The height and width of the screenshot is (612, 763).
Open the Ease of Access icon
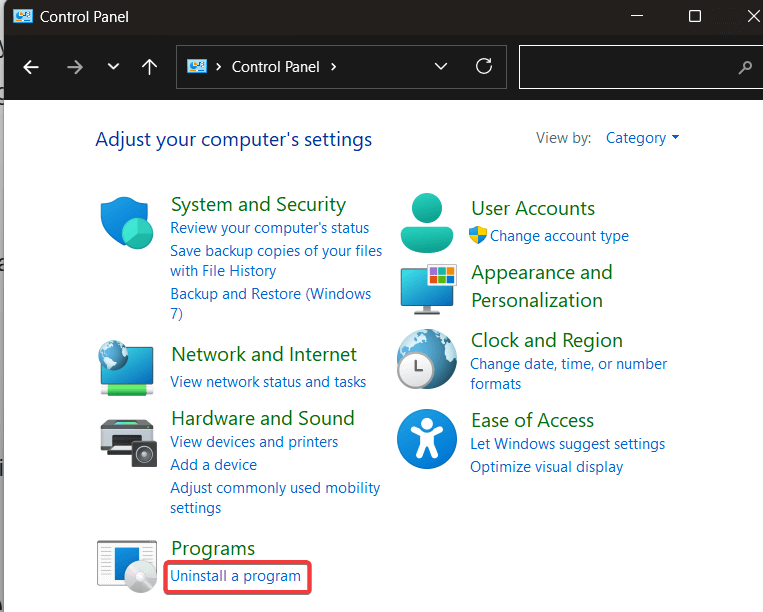[427, 438]
